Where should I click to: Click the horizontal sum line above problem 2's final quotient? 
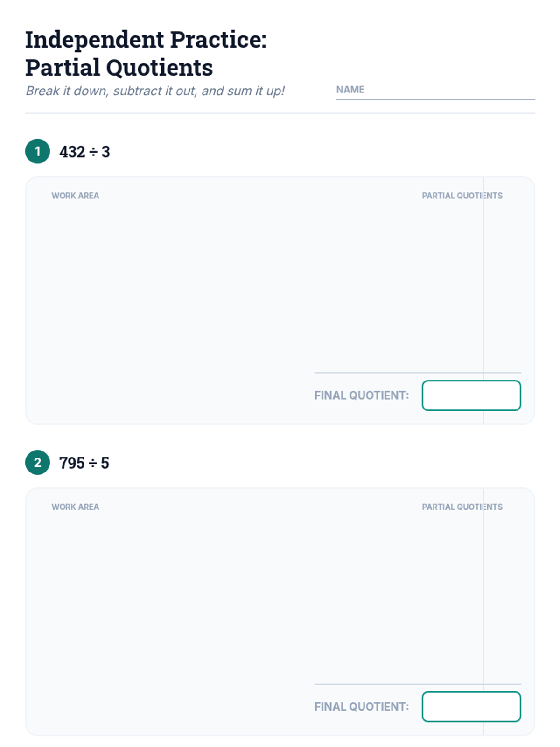(418, 684)
